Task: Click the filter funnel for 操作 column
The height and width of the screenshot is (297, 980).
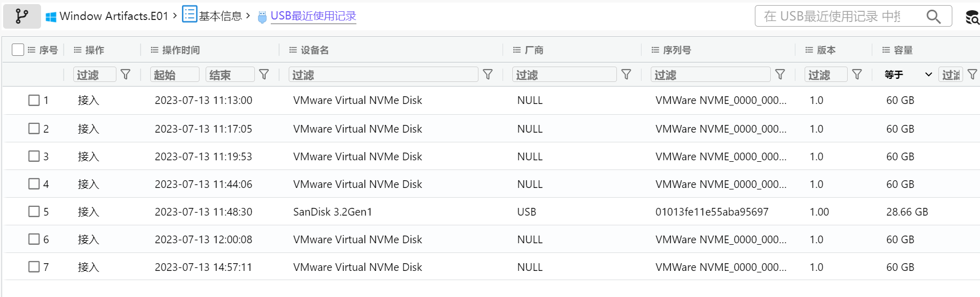Action: click(x=126, y=75)
